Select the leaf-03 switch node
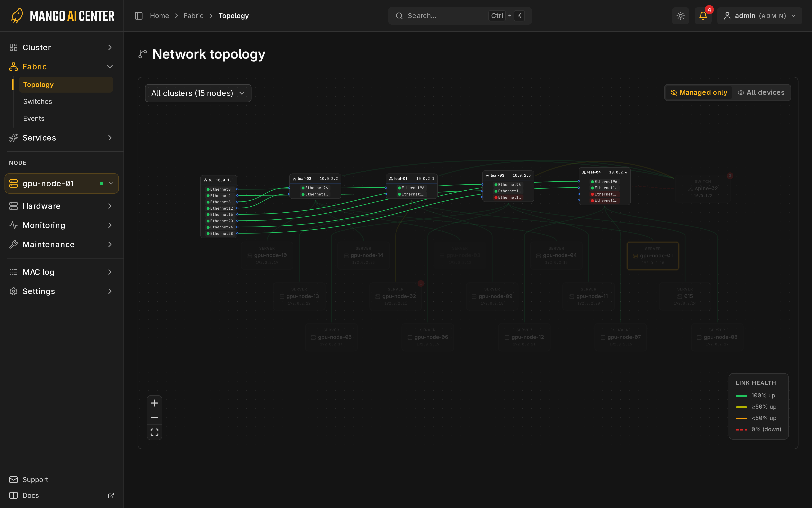 click(508, 186)
